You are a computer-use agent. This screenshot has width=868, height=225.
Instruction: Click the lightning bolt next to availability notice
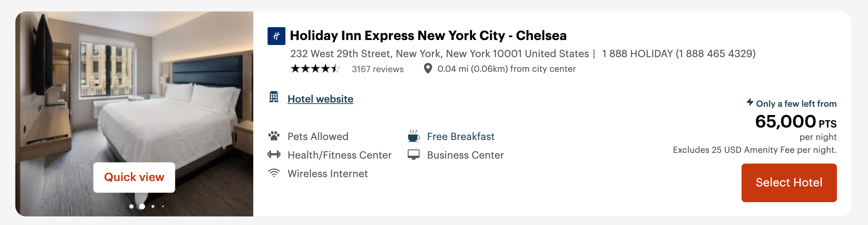(751, 104)
